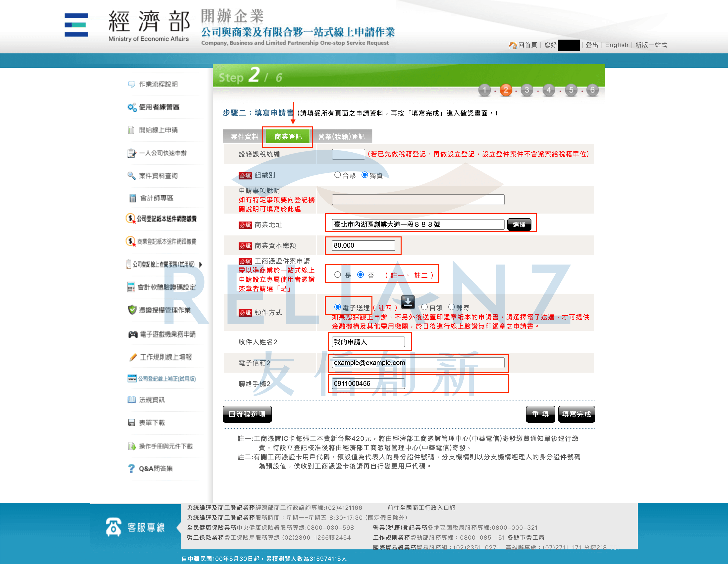This screenshot has height=564, width=728.
Task: Click 會計軟體驗證碼設定 calculator icon
Action: pyautogui.click(x=131, y=287)
